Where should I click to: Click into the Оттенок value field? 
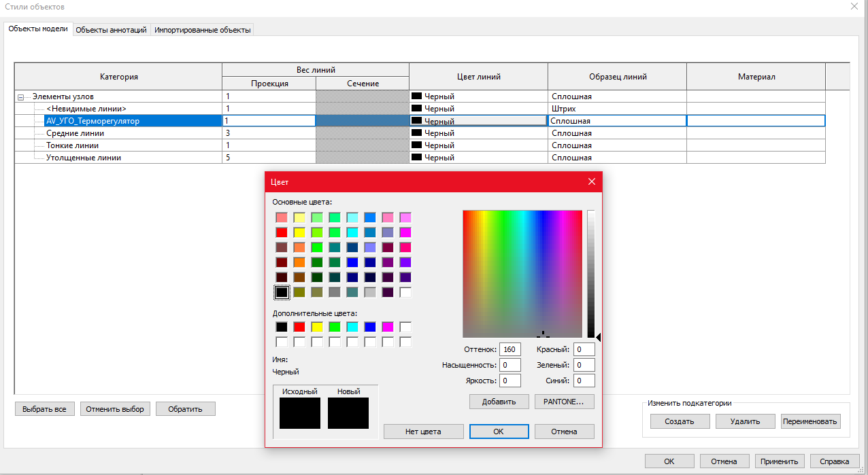tap(510, 349)
